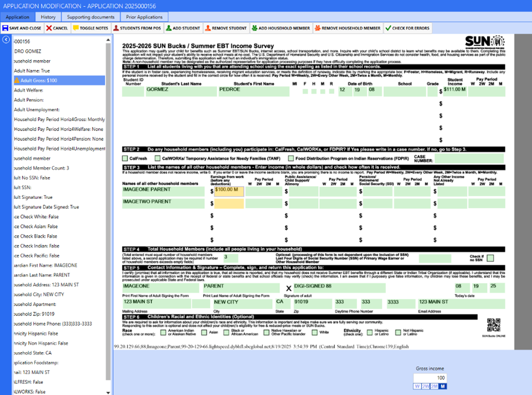
Task: Select the M monthly pay period toggle
Action: coord(442,386)
